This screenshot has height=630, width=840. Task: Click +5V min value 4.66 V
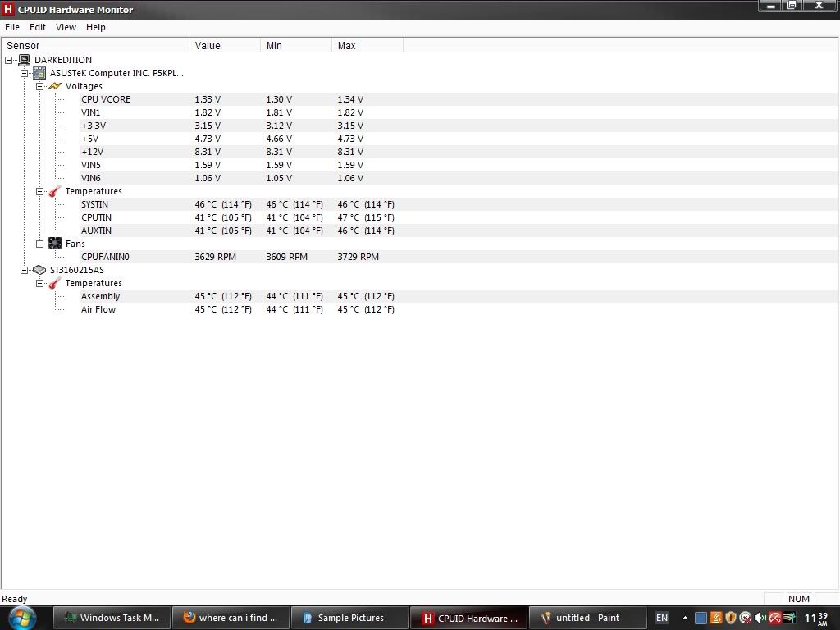pyautogui.click(x=279, y=139)
